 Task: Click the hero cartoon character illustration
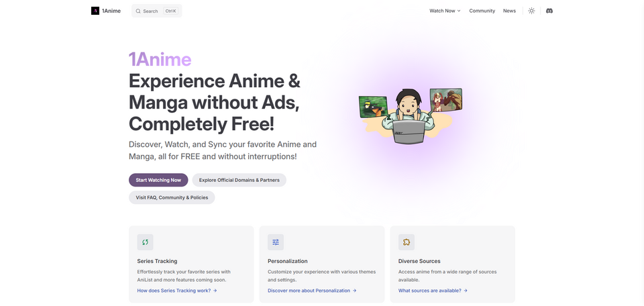pos(411,116)
